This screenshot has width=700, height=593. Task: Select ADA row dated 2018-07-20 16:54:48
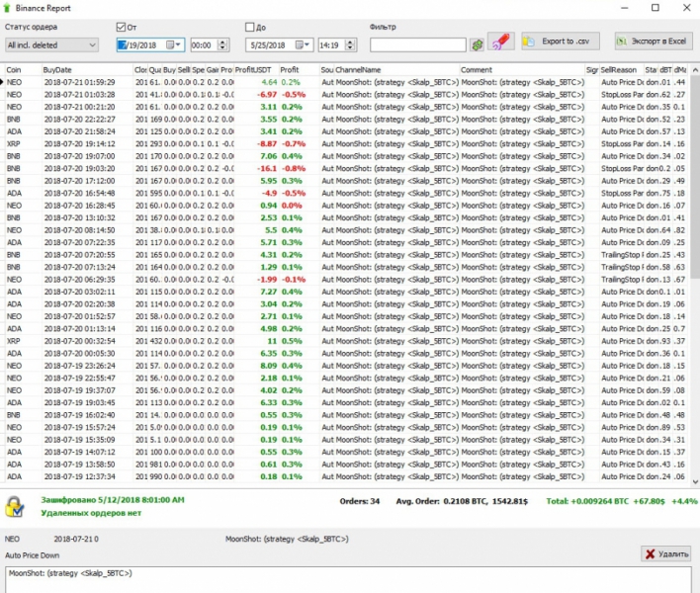[346, 193]
